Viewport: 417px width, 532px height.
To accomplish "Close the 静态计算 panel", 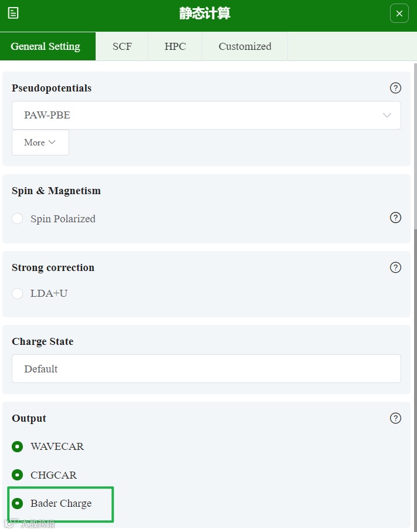I will point(399,13).
